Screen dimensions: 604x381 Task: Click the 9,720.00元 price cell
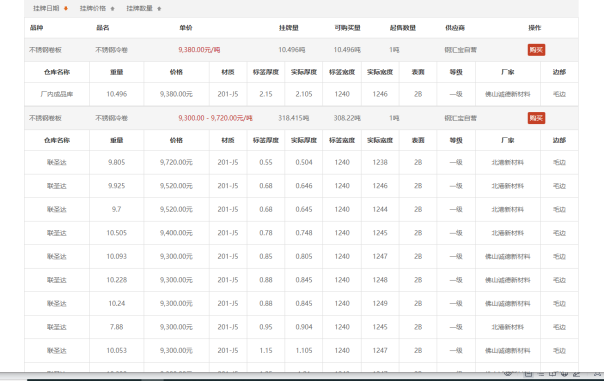[176, 162]
